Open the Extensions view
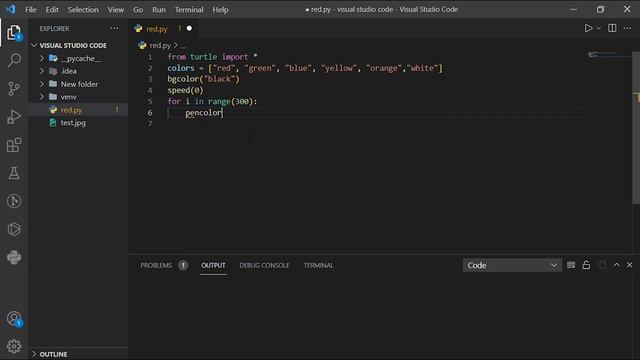Image resolution: width=640 pixels, height=360 pixels. click(14, 145)
